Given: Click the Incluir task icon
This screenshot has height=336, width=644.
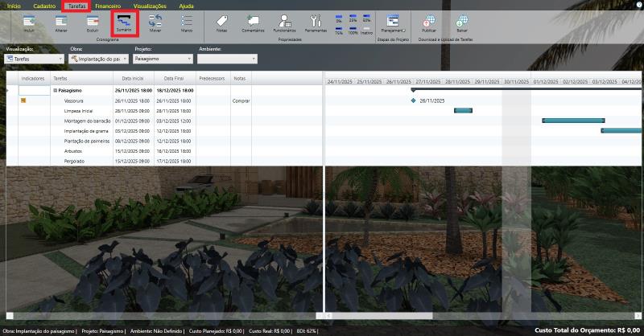Looking at the screenshot, I should (30, 22).
